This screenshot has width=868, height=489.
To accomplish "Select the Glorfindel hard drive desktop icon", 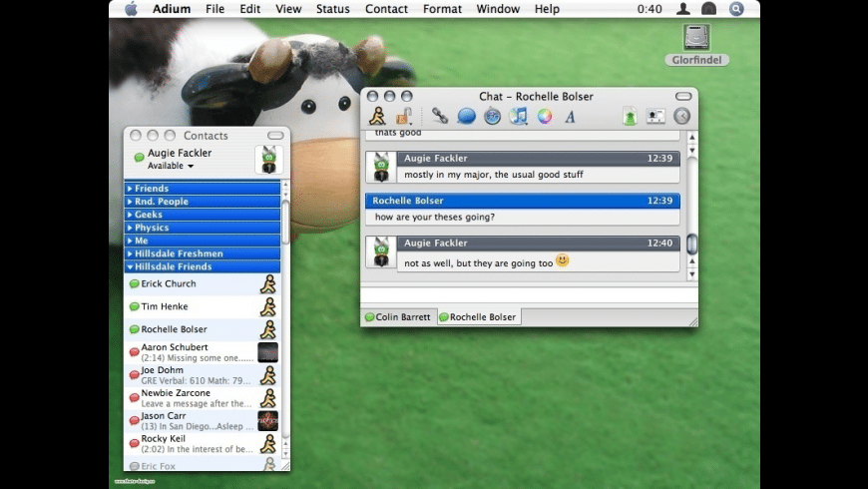I will point(696,44).
